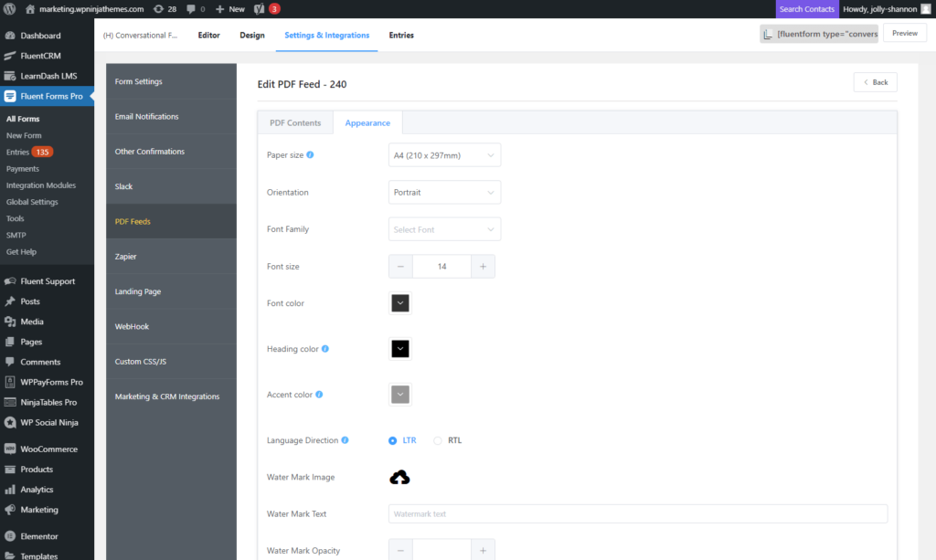Click the Back button

(x=875, y=81)
